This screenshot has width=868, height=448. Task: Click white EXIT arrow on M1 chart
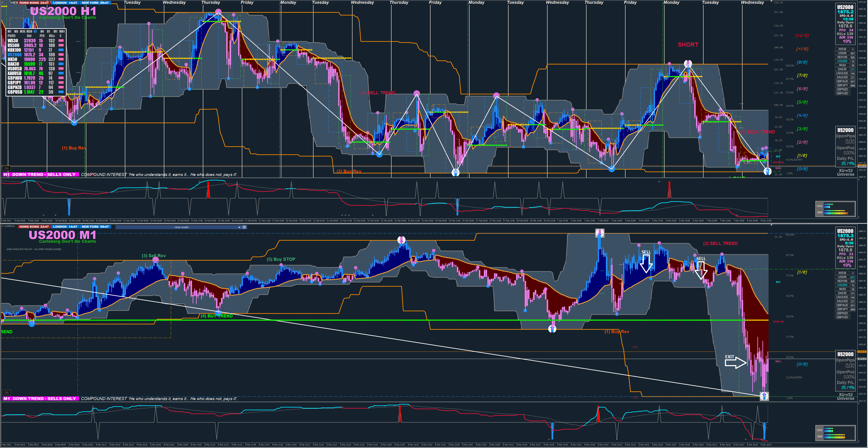point(735,362)
